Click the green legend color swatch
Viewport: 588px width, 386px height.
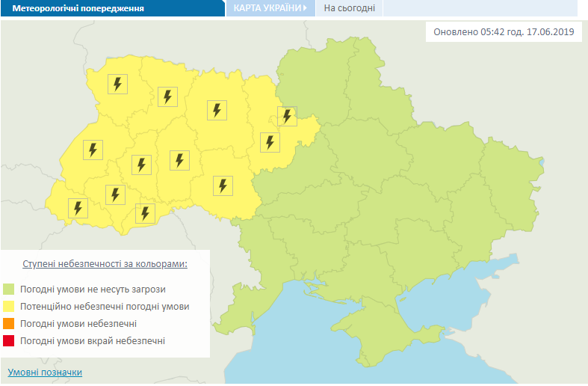pyautogui.click(x=9, y=289)
